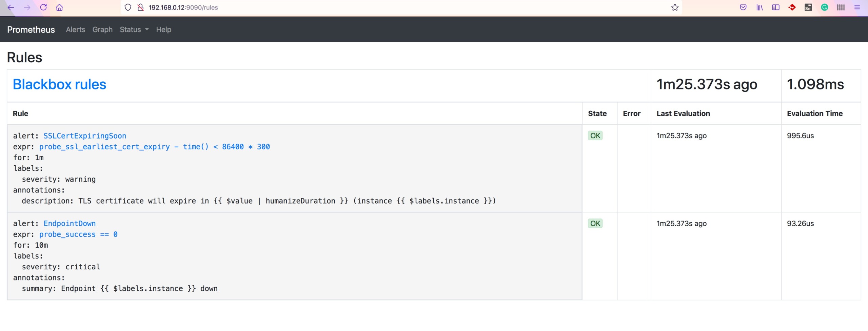The height and width of the screenshot is (331, 868).
Task: Select the 'for: 10m' line
Action: (31, 245)
